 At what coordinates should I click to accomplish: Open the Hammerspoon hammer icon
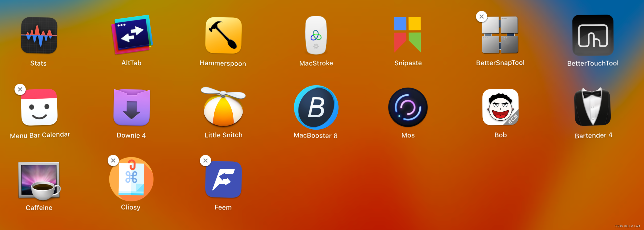(223, 35)
